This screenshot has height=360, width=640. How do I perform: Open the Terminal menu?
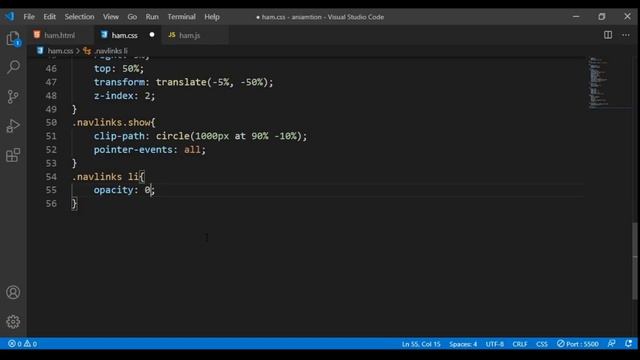point(181,17)
